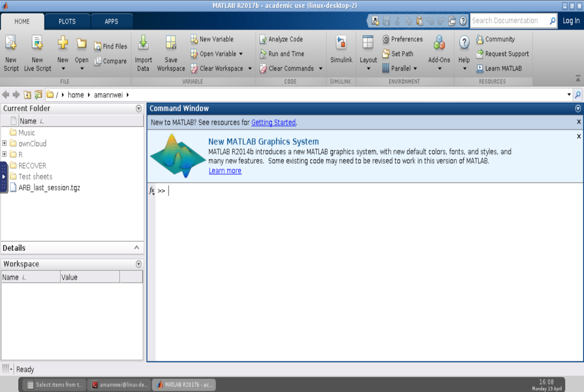Click the Analyze Code icon
Viewport: 584px width, 392px height.
coord(263,39)
